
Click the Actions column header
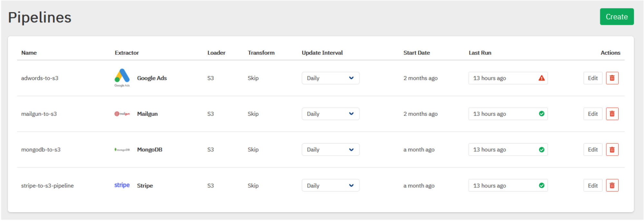tap(610, 53)
